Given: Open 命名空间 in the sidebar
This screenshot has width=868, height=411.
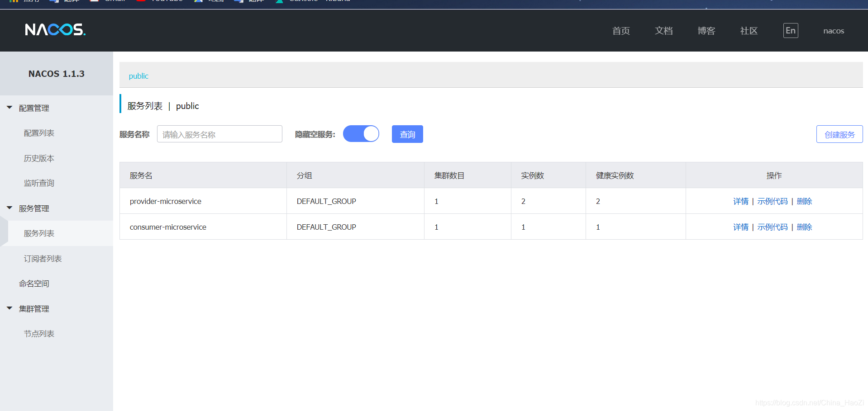Looking at the screenshot, I should pyautogui.click(x=34, y=283).
